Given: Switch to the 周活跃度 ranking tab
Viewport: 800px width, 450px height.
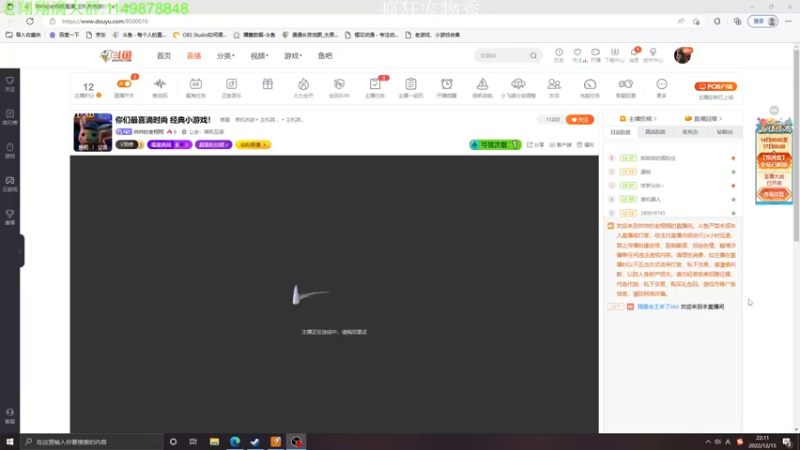Looking at the screenshot, I should tap(655, 132).
